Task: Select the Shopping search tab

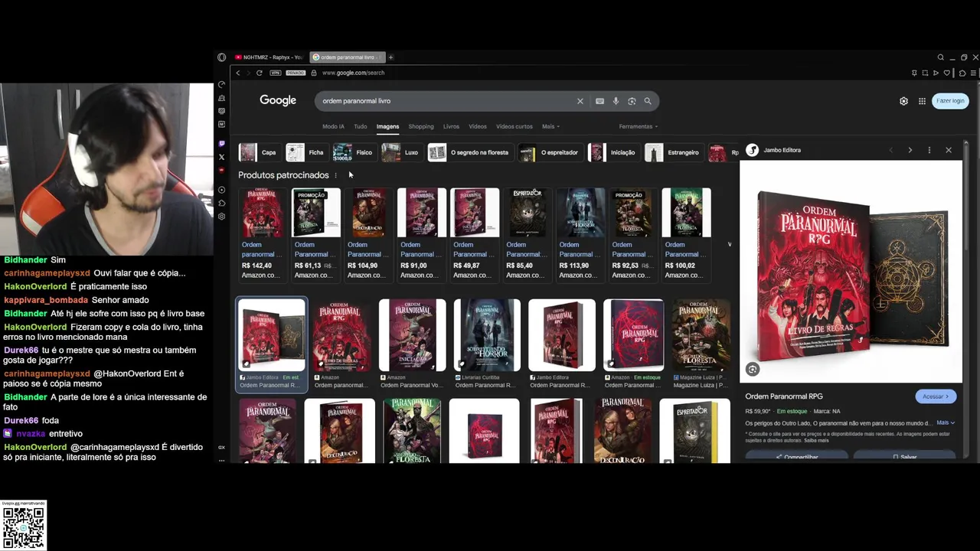Action: click(x=420, y=126)
